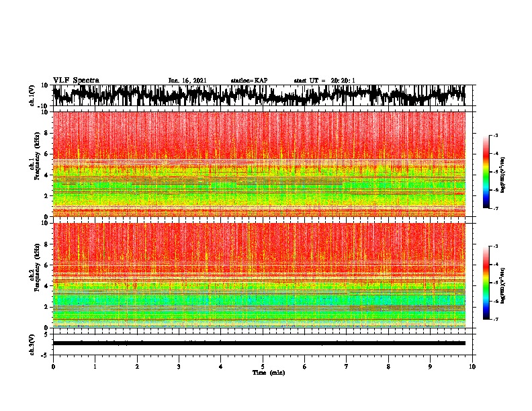Image resolution: width=532 pixels, height=411 pixels.
Task: Click the 'VLF Spectra' title text
Action: [76, 81]
